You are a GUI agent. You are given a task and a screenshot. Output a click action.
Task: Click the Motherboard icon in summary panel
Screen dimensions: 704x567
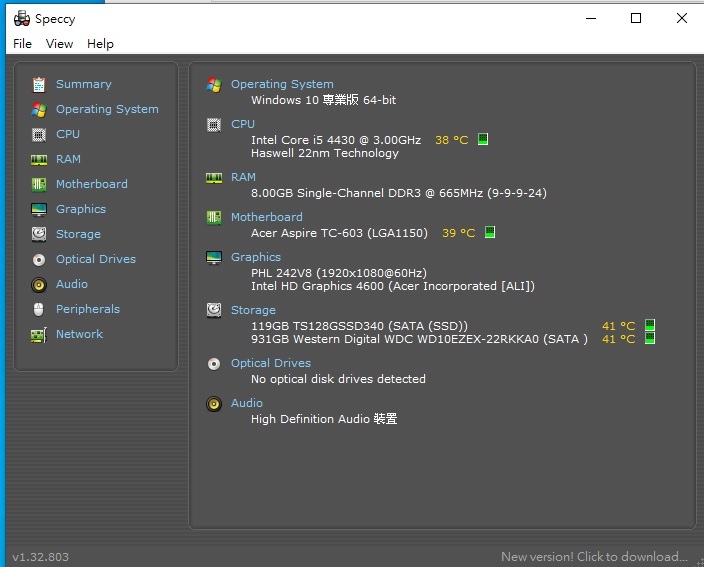(214, 218)
